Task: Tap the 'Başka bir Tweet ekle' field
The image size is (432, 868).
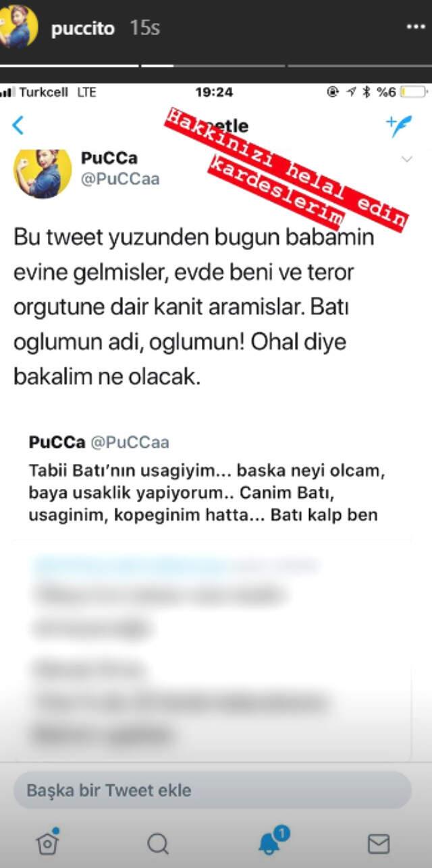Action: (212, 790)
